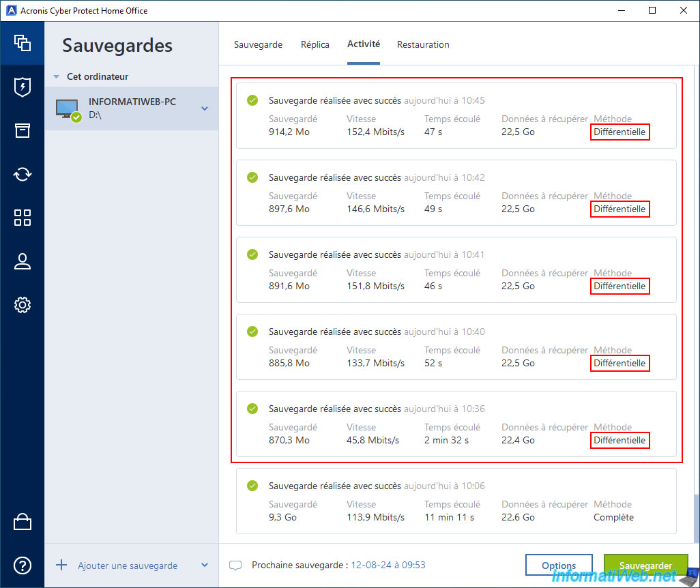
Task: Open the Protection shield icon
Action: 23,87
